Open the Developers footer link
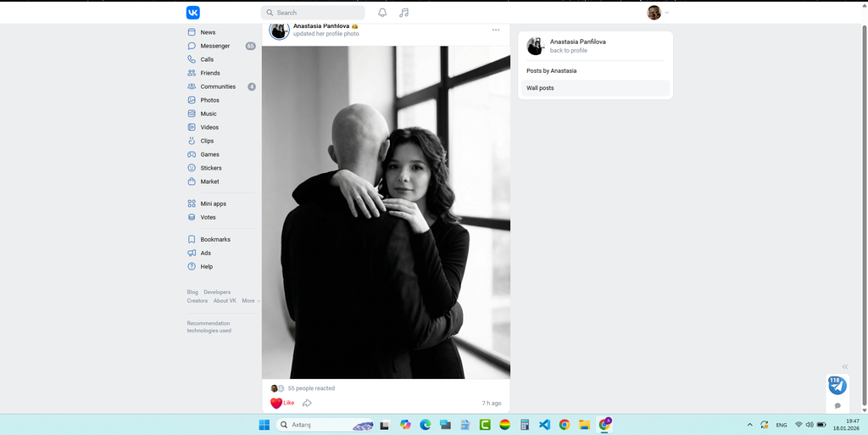868x435 pixels. 217,292
